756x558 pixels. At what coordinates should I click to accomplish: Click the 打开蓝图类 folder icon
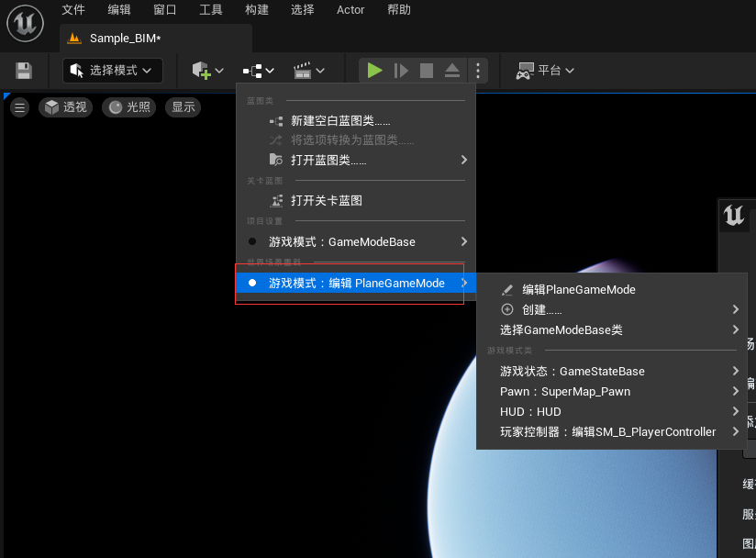tap(276, 160)
